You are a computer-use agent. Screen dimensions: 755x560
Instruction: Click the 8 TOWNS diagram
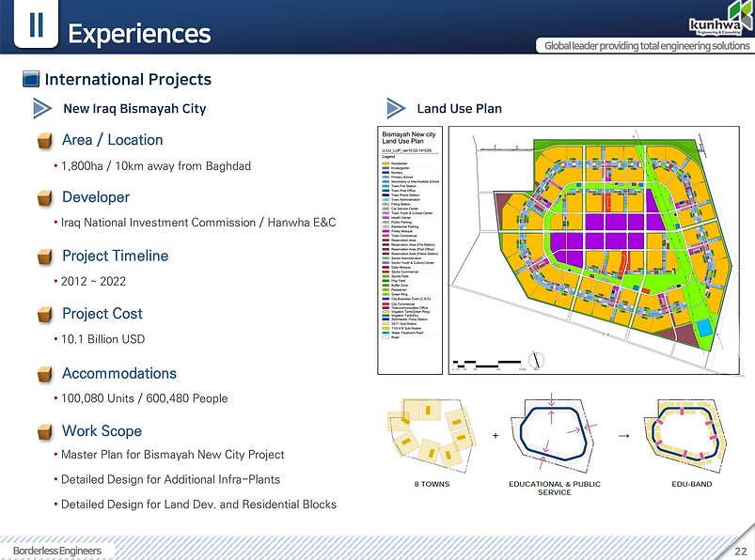click(x=432, y=434)
